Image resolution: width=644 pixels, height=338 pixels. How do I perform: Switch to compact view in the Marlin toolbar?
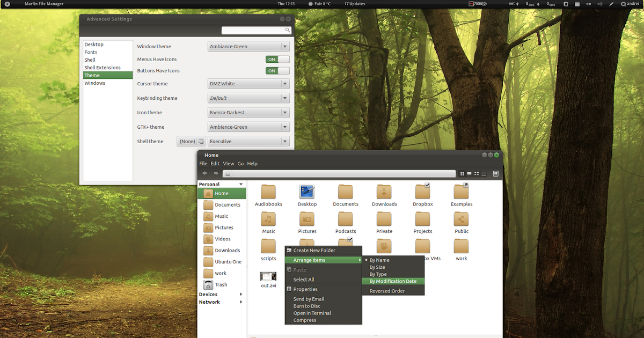pos(477,173)
